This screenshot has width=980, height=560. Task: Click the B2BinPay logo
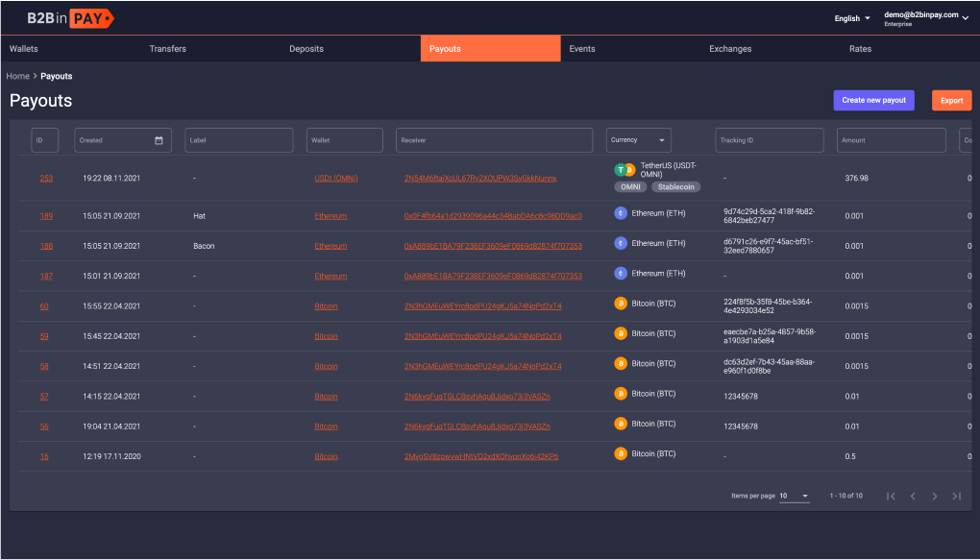pyautogui.click(x=70, y=18)
